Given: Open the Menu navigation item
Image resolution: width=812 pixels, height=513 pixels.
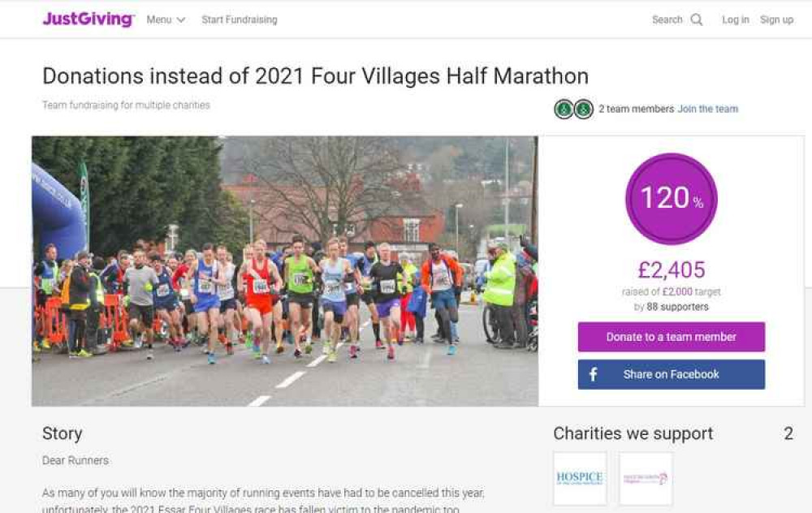Looking at the screenshot, I should [166, 19].
